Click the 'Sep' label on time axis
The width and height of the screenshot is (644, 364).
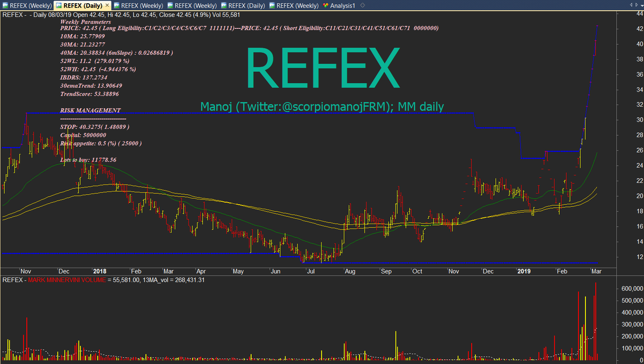tap(386, 272)
